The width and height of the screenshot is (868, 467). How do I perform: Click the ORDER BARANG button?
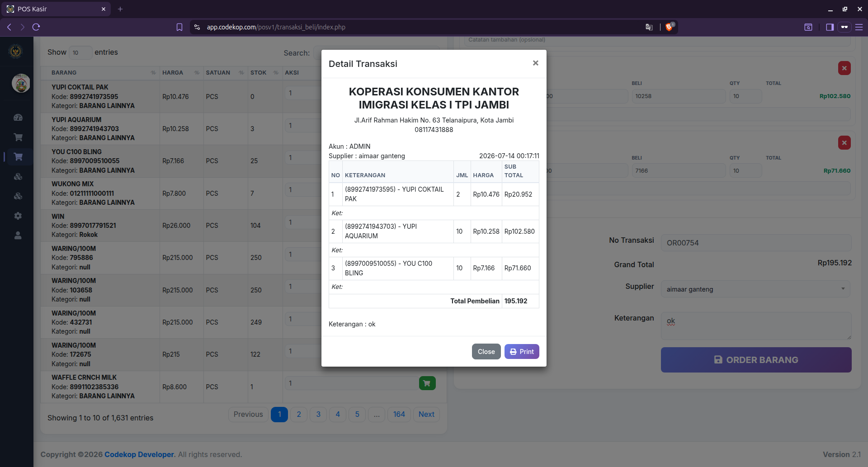756,360
